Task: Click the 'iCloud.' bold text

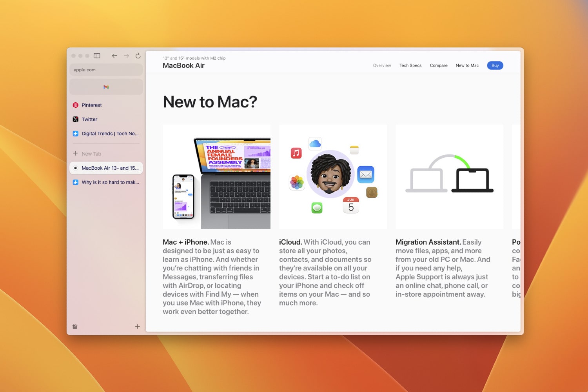Action: tap(290, 242)
